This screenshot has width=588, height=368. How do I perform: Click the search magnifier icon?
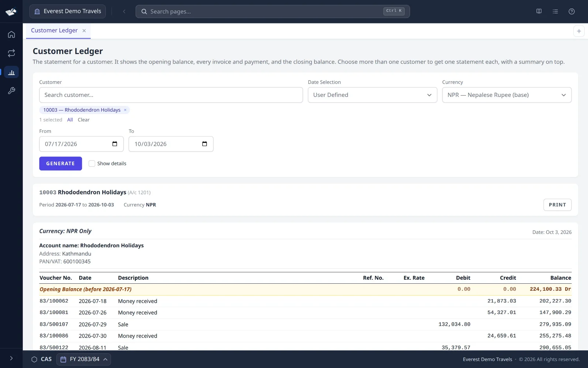tap(144, 11)
